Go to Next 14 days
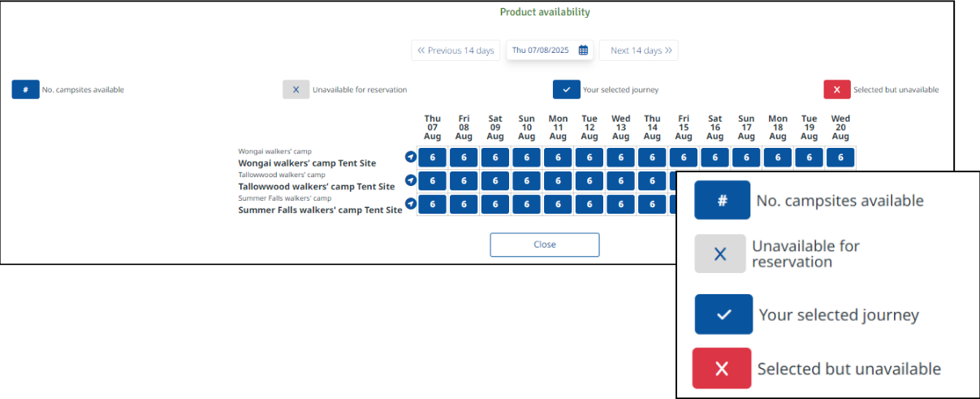The height and width of the screenshot is (399, 980). click(639, 50)
